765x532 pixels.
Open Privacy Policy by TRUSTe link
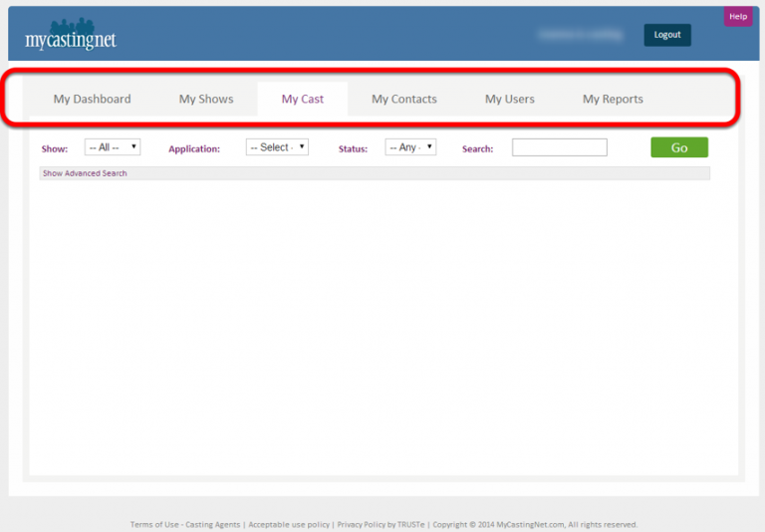click(381, 524)
